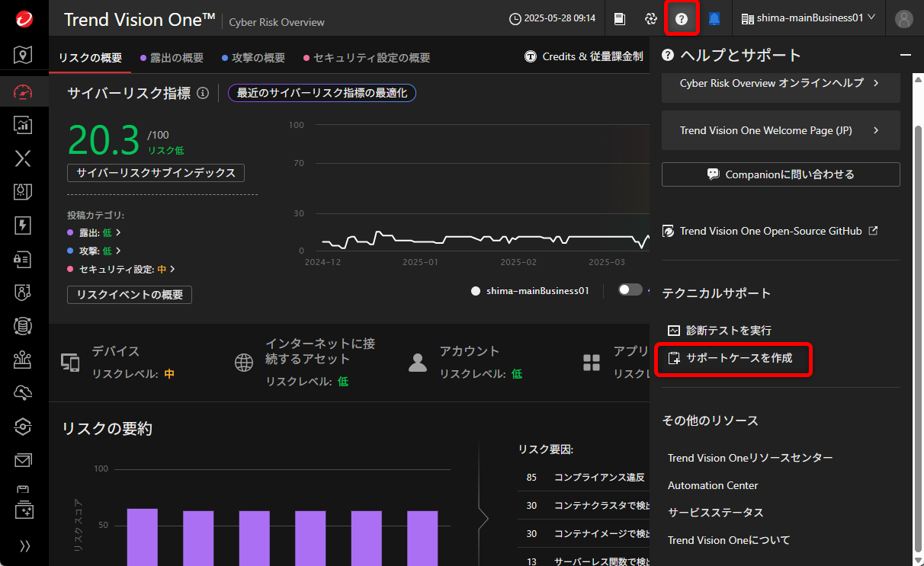Open the shima-mainBusiness01 account dropdown

pos(809,18)
